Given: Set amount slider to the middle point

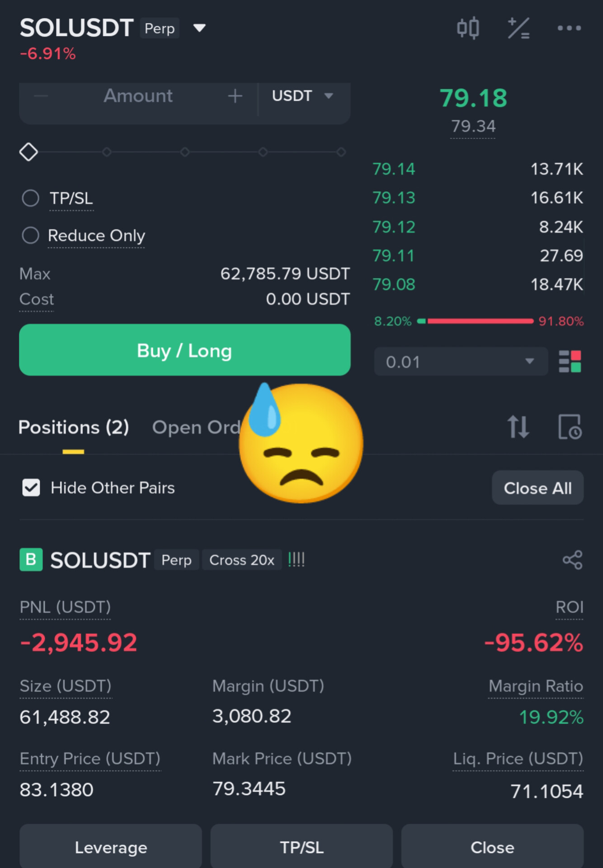Looking at the screenshot, I should [x=185, y=152].
